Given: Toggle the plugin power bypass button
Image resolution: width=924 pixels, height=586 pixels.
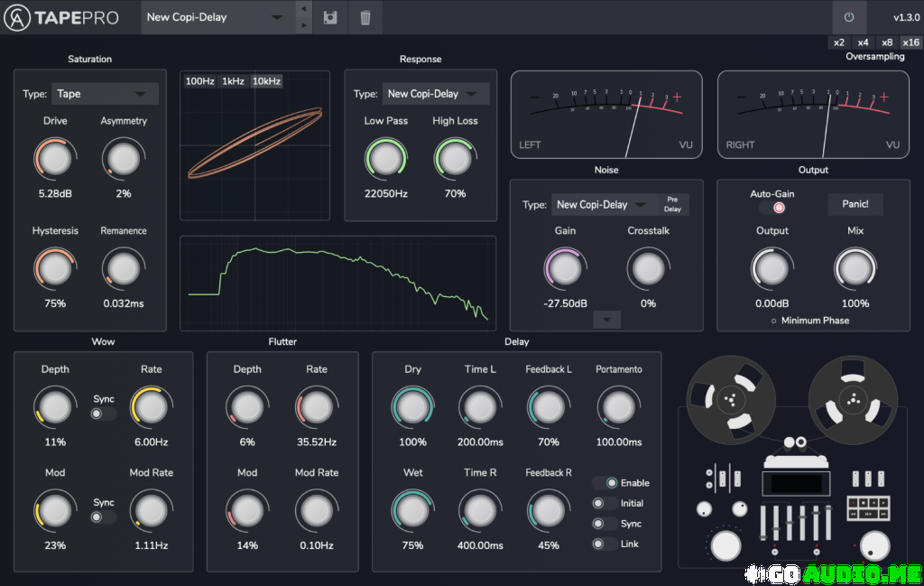Looking at the screenshot, I should 848,17.
